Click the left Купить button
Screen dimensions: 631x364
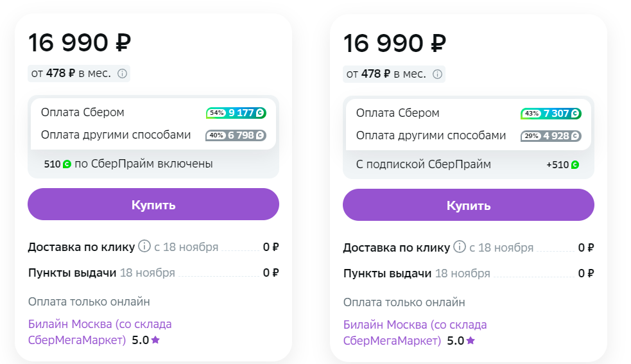pyautogui.click(x=153, y=204)
